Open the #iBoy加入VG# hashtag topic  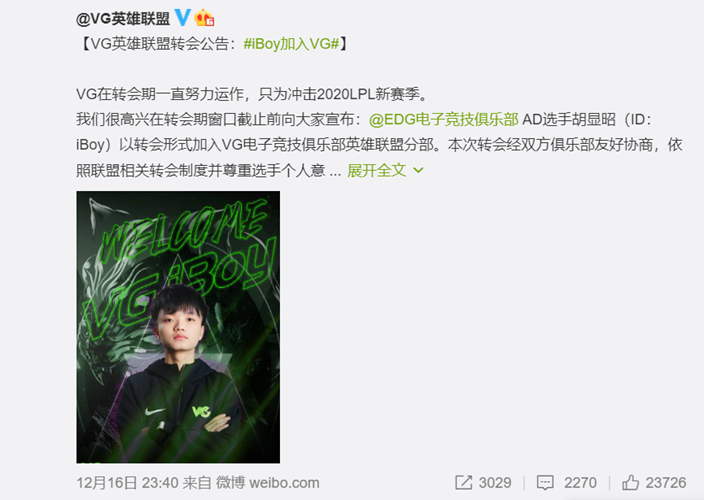tap(291, 44)
